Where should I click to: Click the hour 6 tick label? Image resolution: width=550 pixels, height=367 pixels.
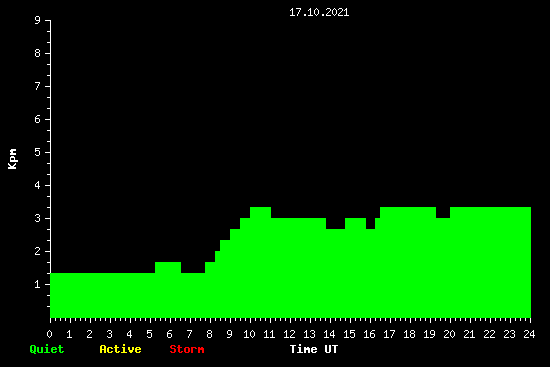tap(169, 334)
